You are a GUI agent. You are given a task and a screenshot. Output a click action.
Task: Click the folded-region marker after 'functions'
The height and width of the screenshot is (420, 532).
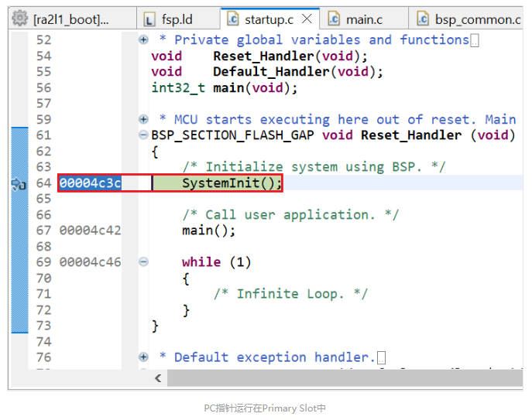point(475,41)
